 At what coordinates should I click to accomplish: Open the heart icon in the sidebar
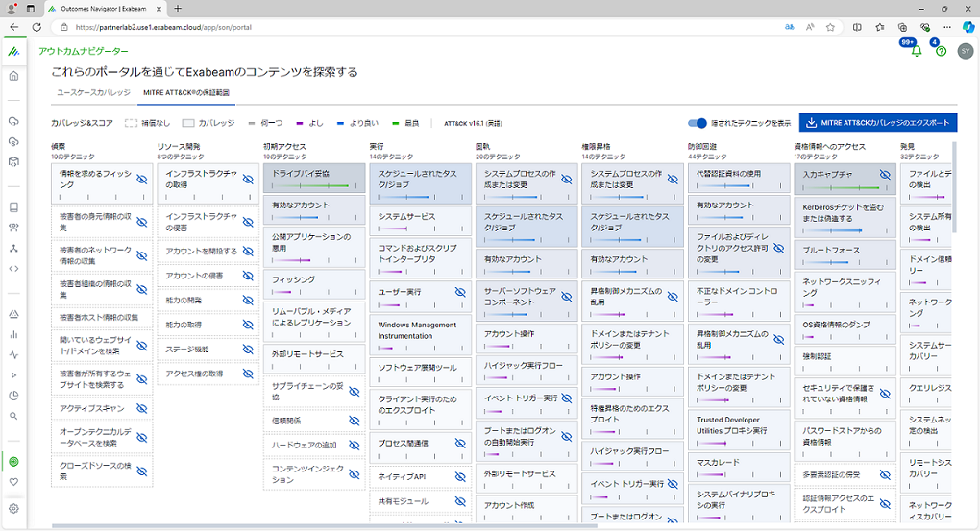click(x=13, y=482)
